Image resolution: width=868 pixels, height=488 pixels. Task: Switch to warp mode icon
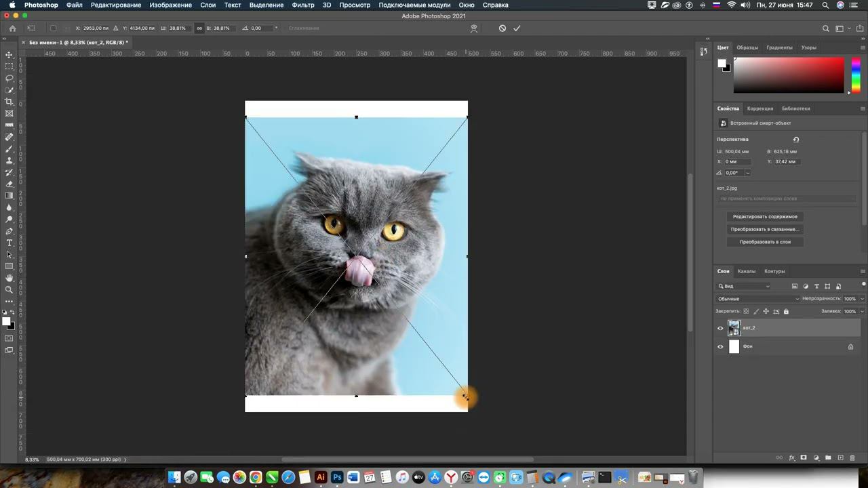pyautogui.click(x=474, y=28)
